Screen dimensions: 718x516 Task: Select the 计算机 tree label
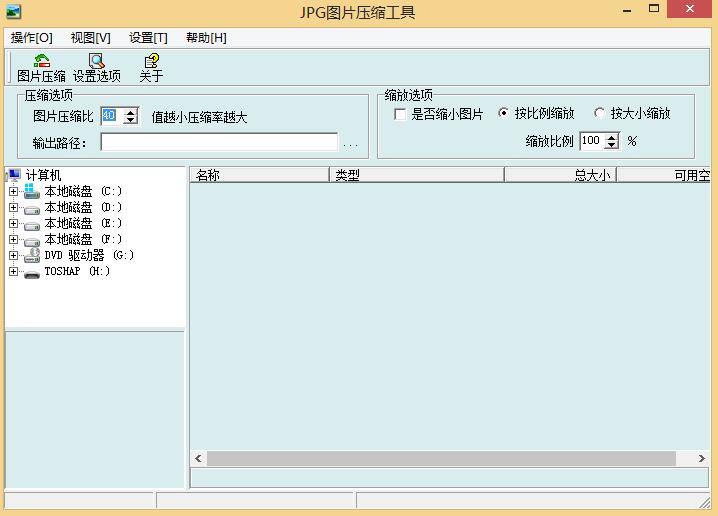[x=44, y=175]
